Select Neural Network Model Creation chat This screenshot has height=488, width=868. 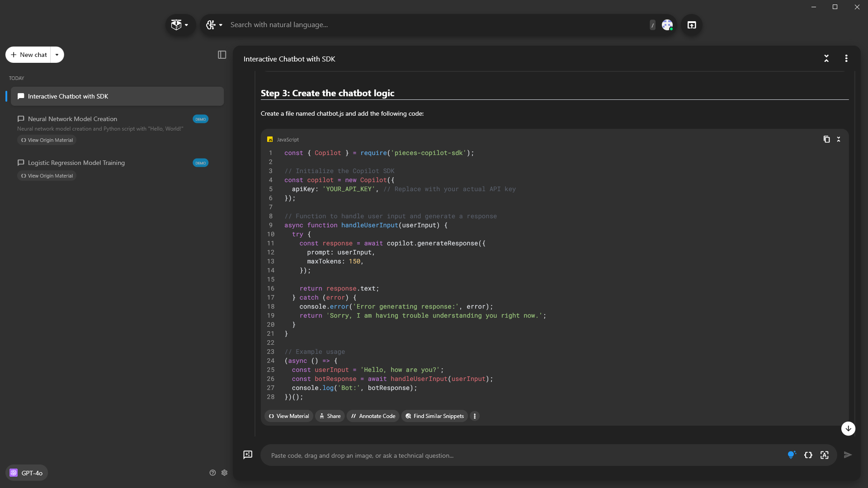[x=72, y=119]
